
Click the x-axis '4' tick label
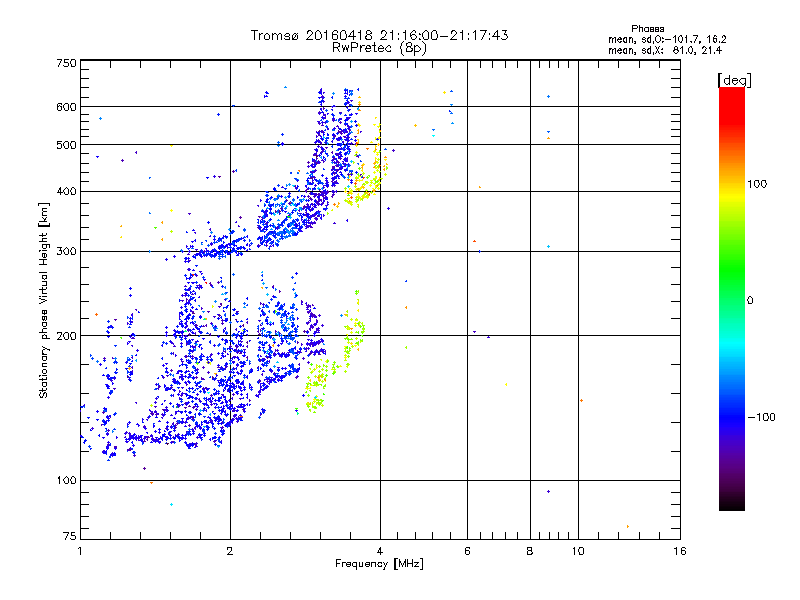click(380, 551)
